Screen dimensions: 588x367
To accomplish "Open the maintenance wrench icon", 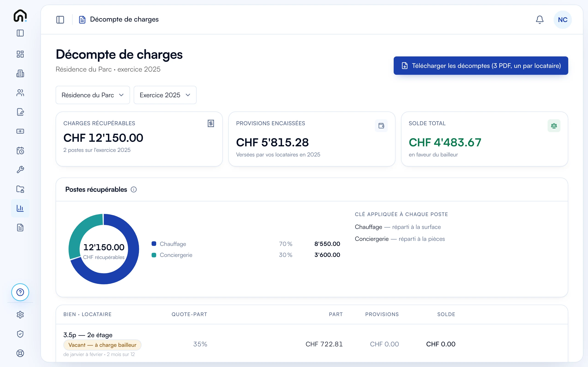I will pyautogui.click(x=20, y=170).
